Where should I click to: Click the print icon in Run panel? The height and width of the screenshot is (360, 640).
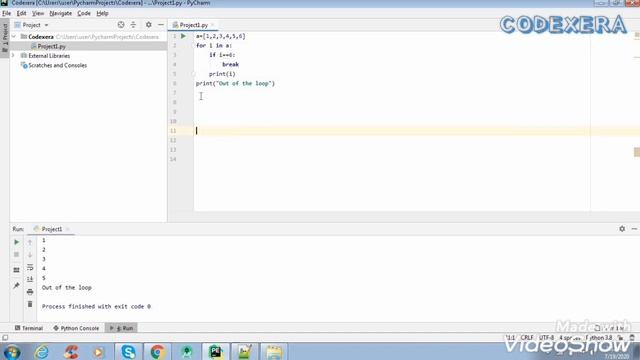click(x=30, y=292)
